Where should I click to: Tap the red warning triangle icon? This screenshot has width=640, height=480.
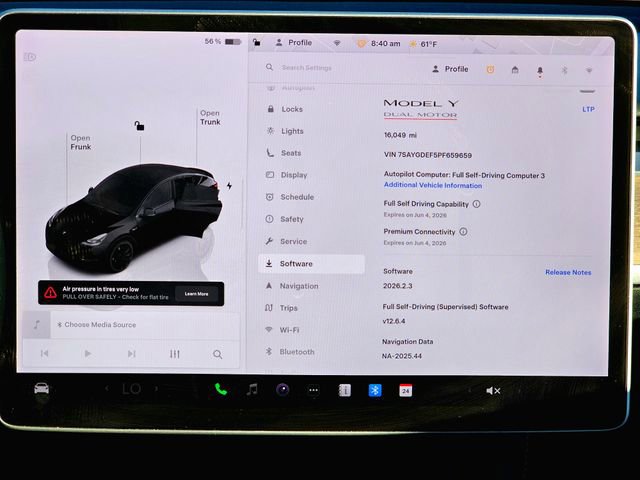(51, 292)
